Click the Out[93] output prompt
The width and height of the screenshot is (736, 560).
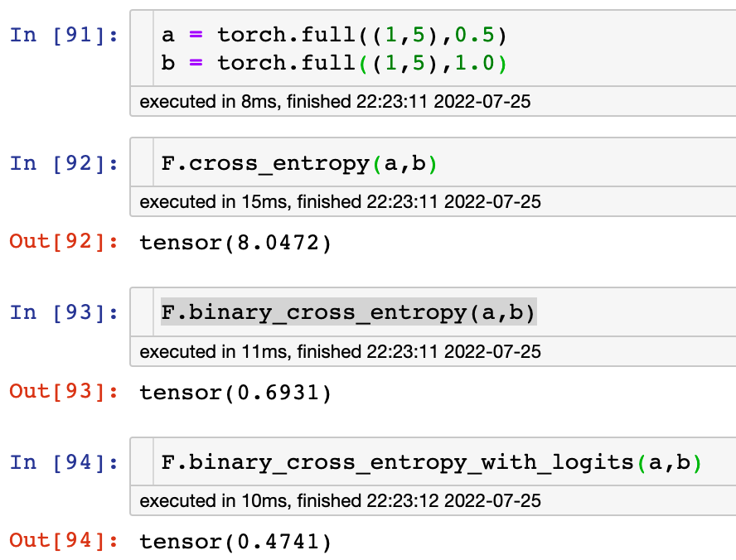pyautogui.click(x=64, y=391)
